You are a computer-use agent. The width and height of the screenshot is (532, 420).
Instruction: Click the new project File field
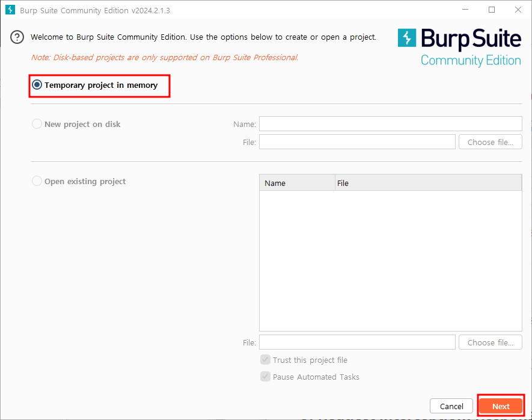[357, 142]
